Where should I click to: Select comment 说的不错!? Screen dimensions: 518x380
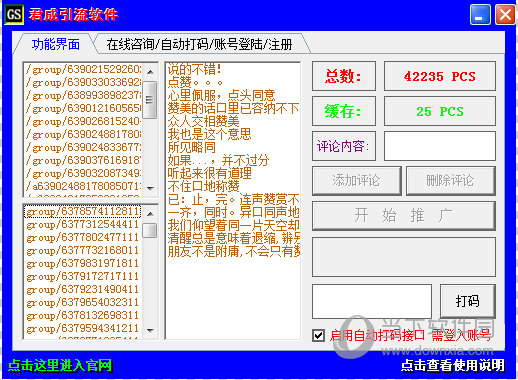[x=233, y=69]
